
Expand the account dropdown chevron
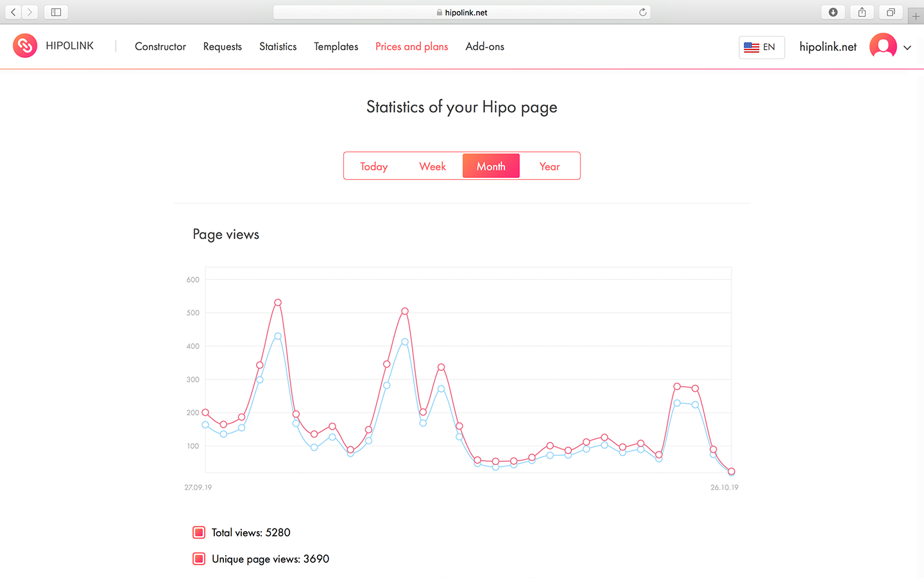pyautogui.click(x=907, y=48)
